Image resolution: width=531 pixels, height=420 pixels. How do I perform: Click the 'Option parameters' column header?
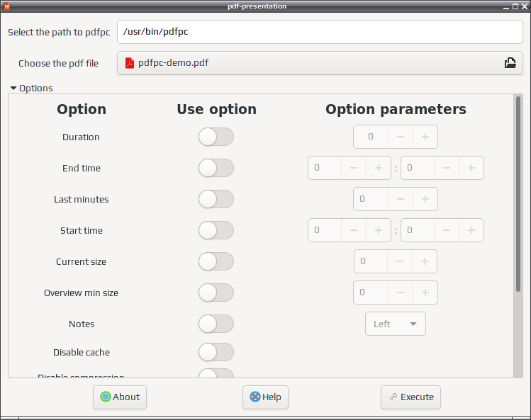(x=396, y=109)
